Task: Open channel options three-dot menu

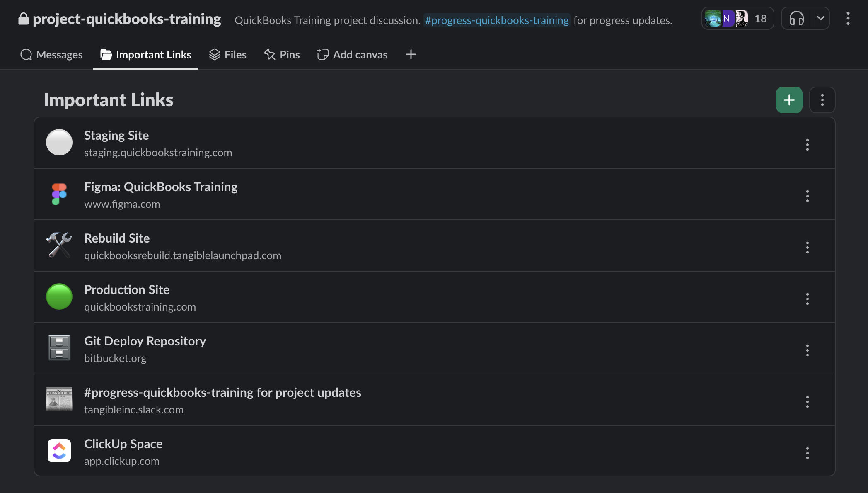Action: point(848,19)
